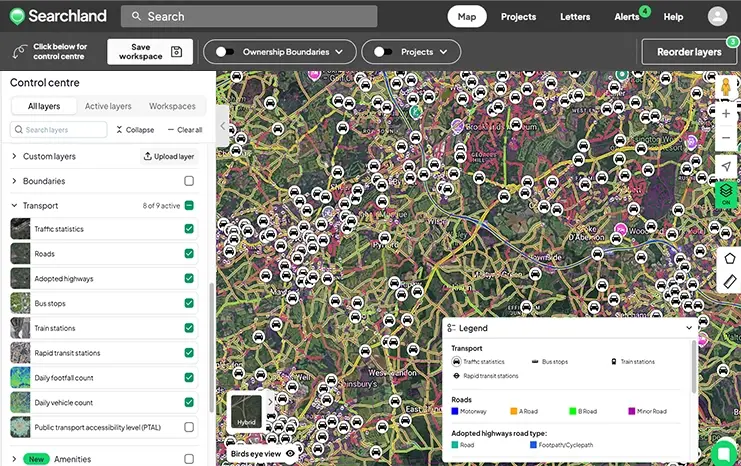Screen dimensions: 741x466
Task: Click the Daily footfall count thumbnail
Action: (x=20, y=378)
